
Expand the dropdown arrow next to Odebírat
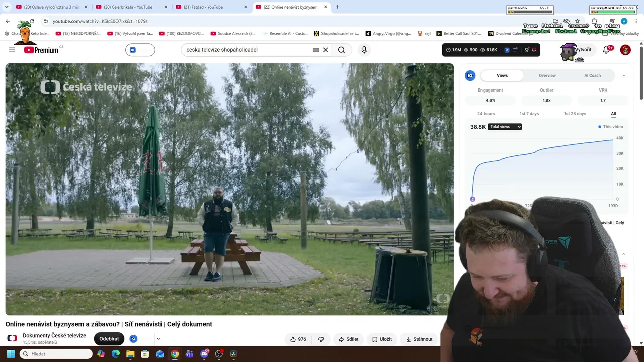158,339
